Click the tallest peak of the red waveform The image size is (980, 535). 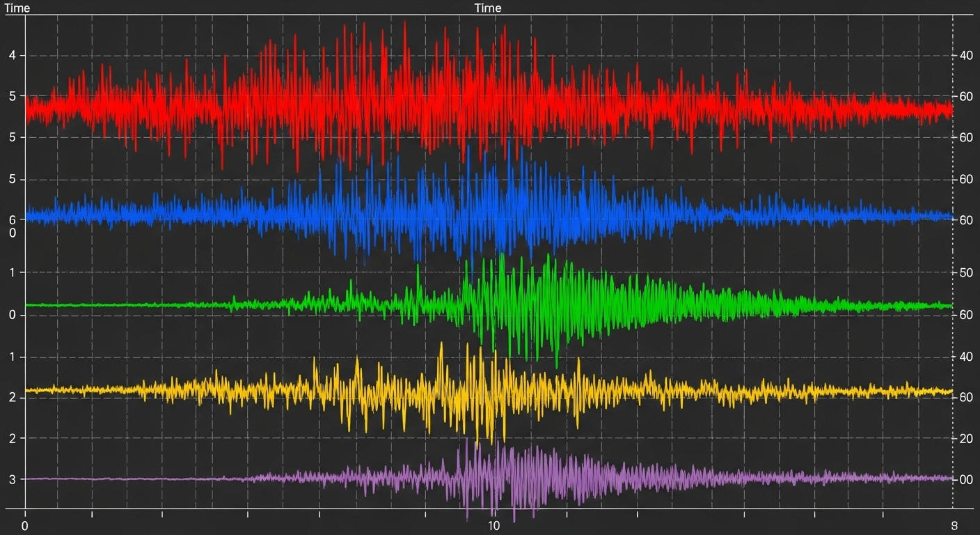tap(405, 22)
